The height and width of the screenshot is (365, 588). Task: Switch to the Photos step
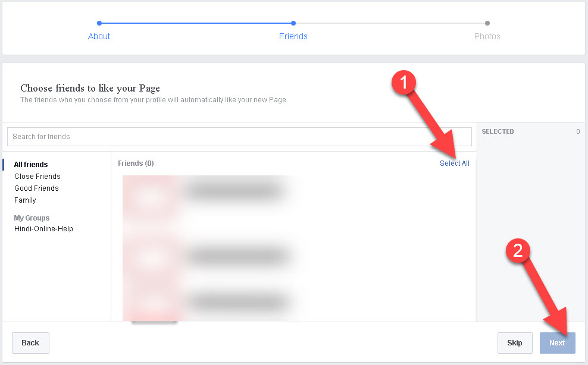coord(487,36)
